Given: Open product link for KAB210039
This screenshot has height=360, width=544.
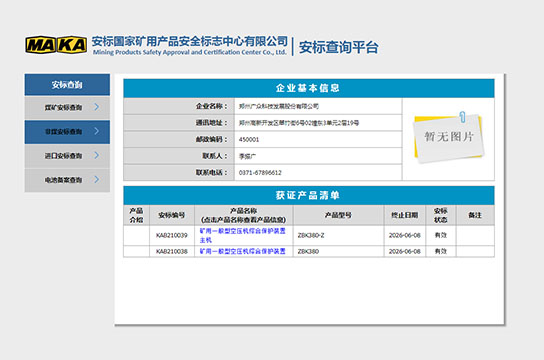Looking at the screenshot, I should 243,235.
